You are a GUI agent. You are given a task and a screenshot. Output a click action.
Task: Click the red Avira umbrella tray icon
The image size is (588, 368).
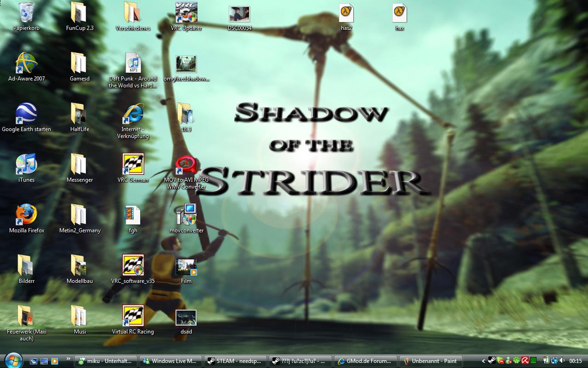pyautogui.click(x=525, y=361)
